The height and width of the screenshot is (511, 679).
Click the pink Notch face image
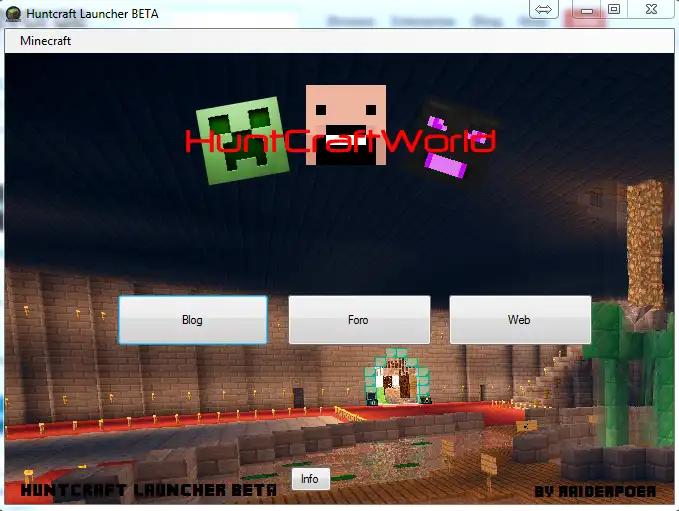pyautogui.click(x=346, y=125)
